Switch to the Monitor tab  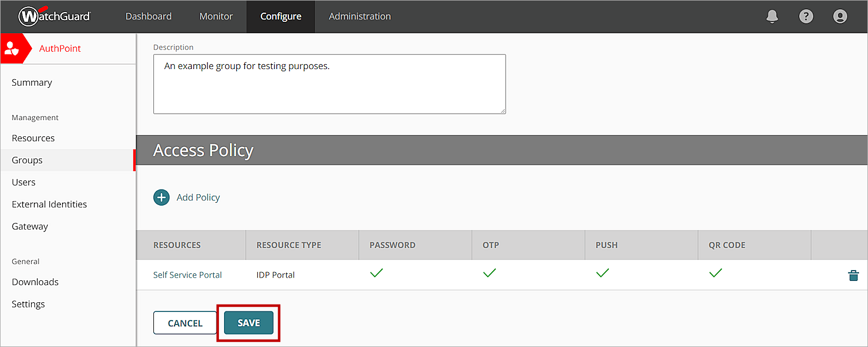click(x=215, y=16)
